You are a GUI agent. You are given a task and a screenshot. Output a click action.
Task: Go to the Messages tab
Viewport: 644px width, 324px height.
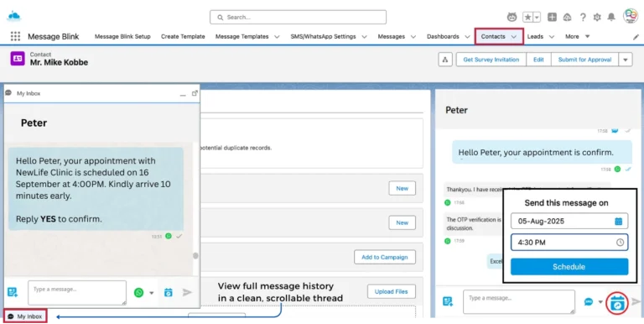pos(392,36)
